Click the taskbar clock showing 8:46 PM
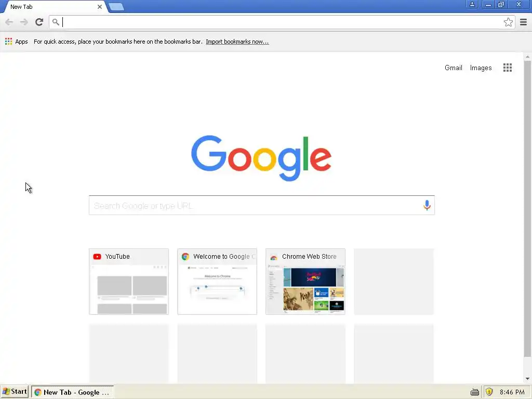Image resolution: width=532 pixels, height=399 pixels. [x=512, y=392]
